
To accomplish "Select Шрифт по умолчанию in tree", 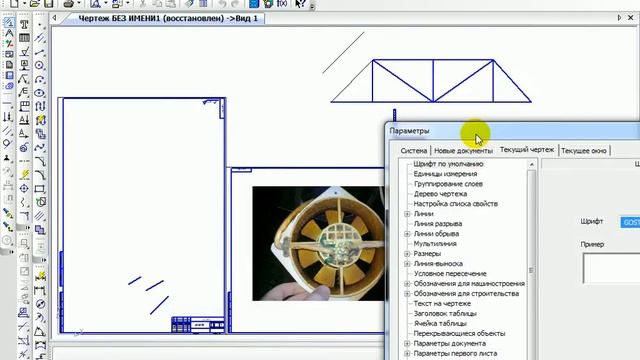I will coord(448,164).
